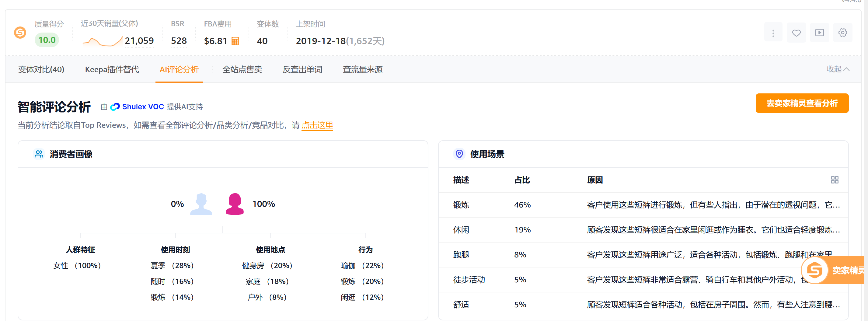Image resolution: width=868 pixels, height=321 pixels.
Task: Switch to the 变体对比(40) tab
Action: [41, 69]
